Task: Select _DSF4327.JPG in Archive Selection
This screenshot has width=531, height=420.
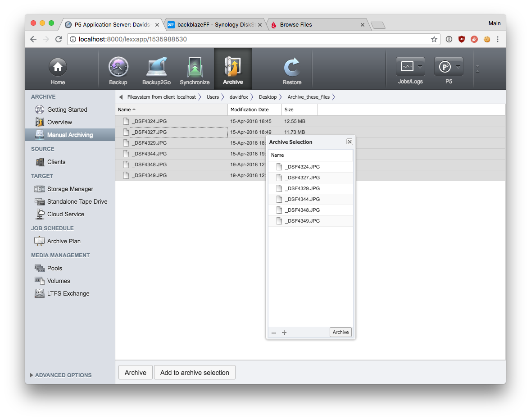Action: pos(311,178)
